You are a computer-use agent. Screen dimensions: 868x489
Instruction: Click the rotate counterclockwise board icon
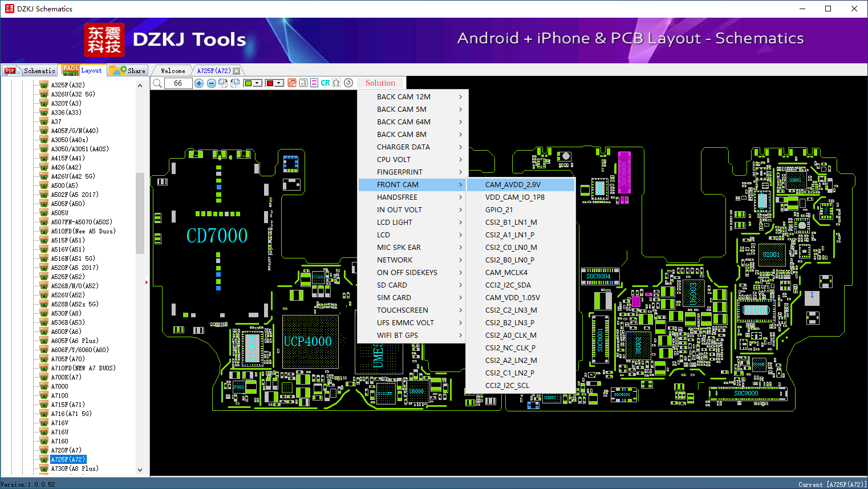[x=234, y=83]
